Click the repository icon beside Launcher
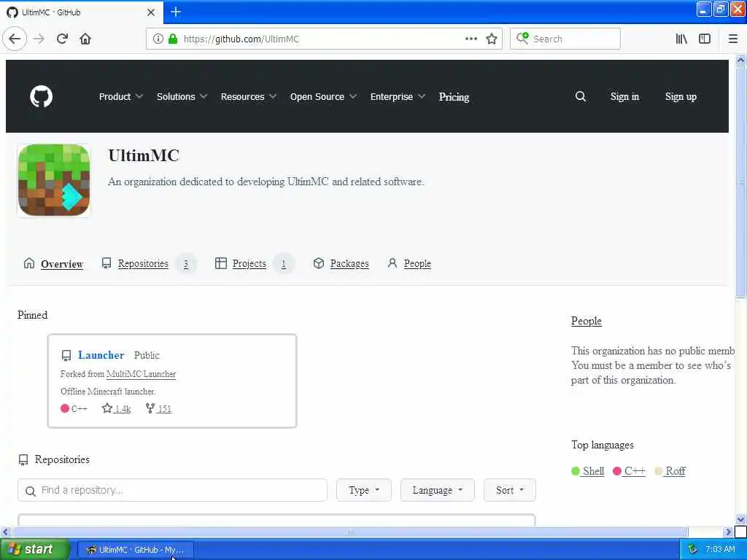 point(66,355)
